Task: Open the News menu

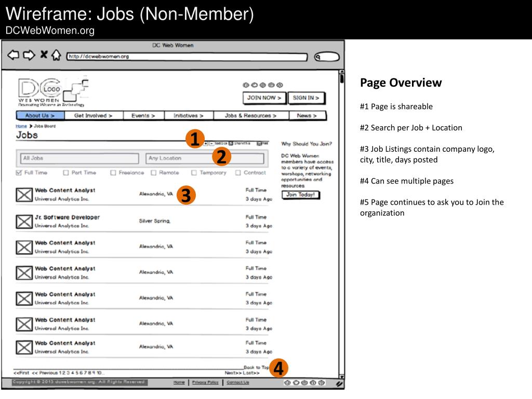Action: 308,116
